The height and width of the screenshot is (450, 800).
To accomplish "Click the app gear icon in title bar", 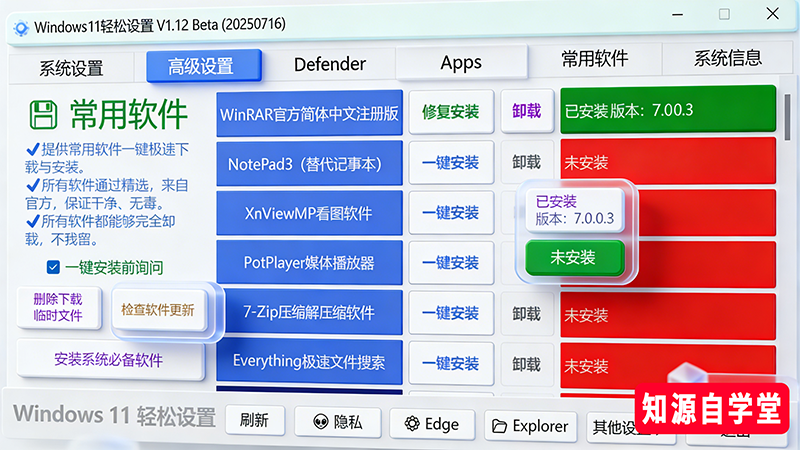I will tap(21, 28).
